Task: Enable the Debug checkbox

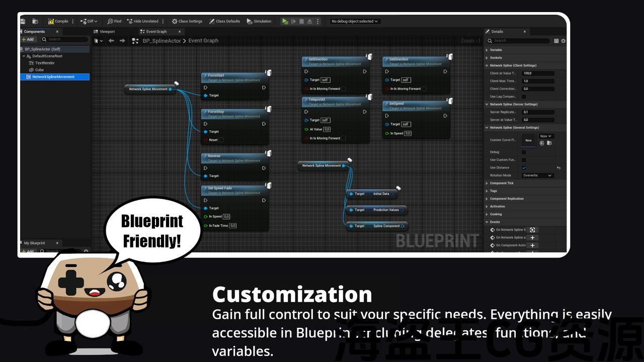Action: (523, 152)
